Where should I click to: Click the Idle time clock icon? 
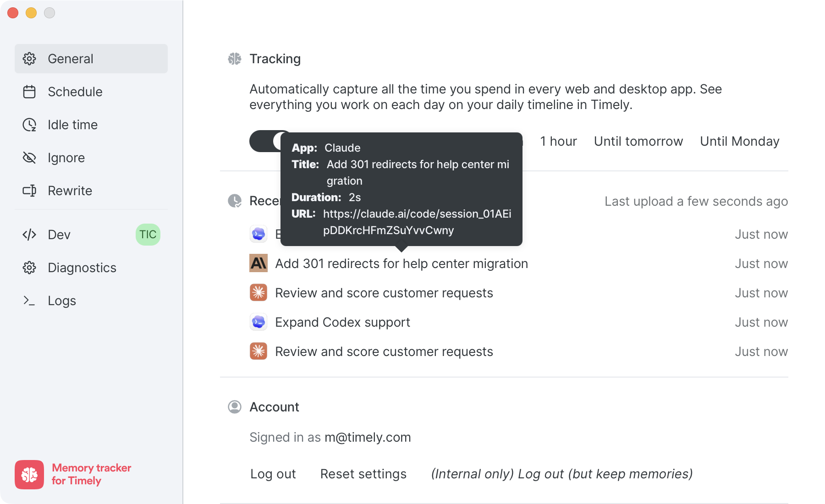(x=29, y=125)
